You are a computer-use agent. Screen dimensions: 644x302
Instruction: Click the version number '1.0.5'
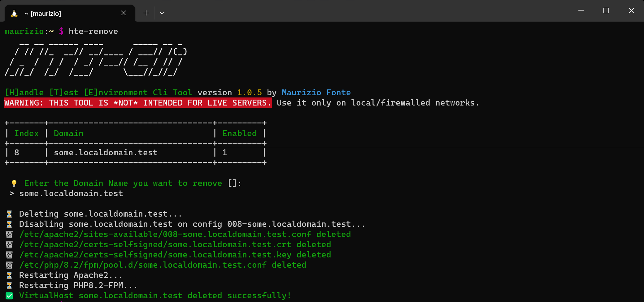(250, 93)
